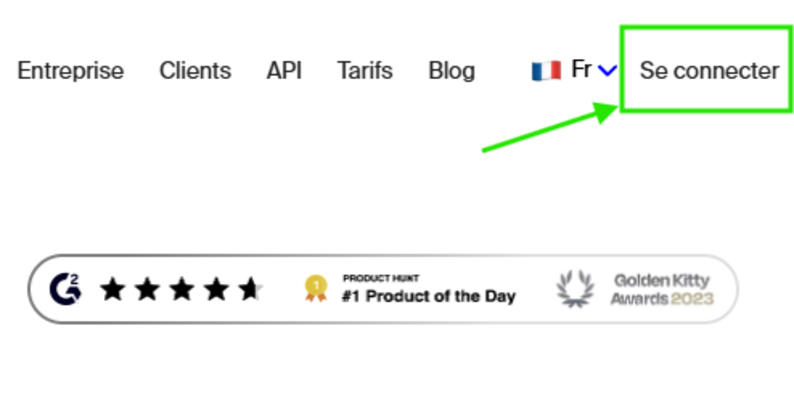The height and width of the screenshot is (400, 794).
Task: Click the third rating star
Action: click(x=181, y=290)
